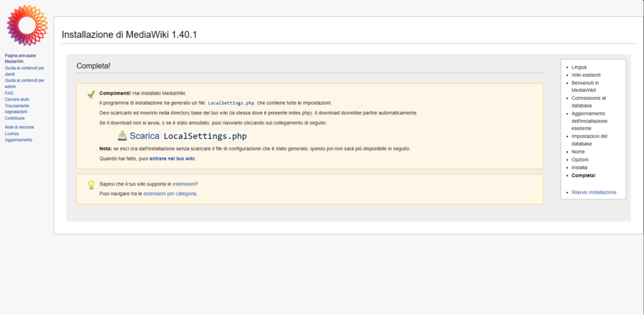Open 'Guida ai contenuti per admin' link
The image size is (644, 315).
click(x=25, y=84)
